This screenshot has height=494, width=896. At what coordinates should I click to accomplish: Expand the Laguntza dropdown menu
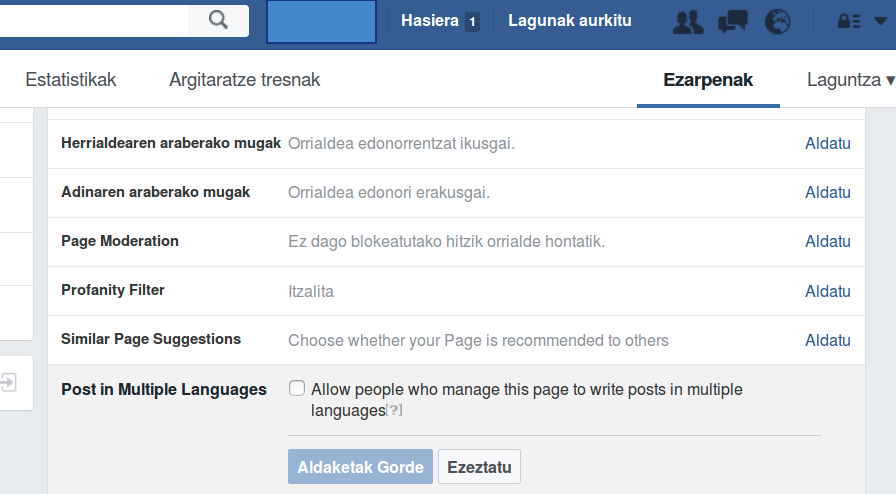[850, 80]
